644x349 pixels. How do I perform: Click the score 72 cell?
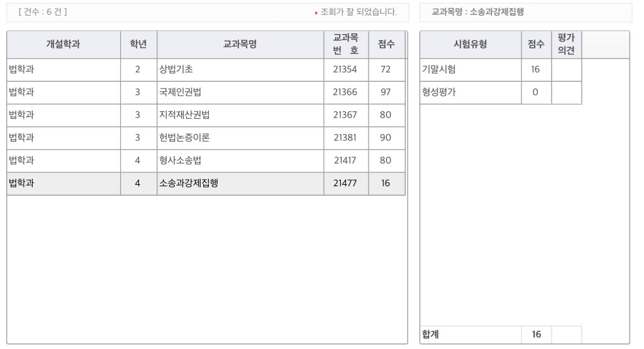coord(386,70)
